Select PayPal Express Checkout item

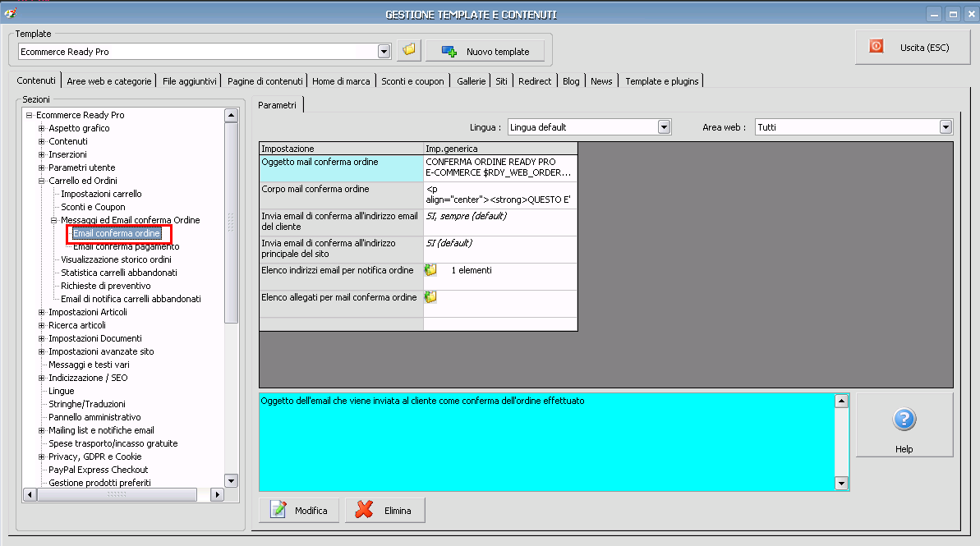pyautogui.click(x=98, y=469)
